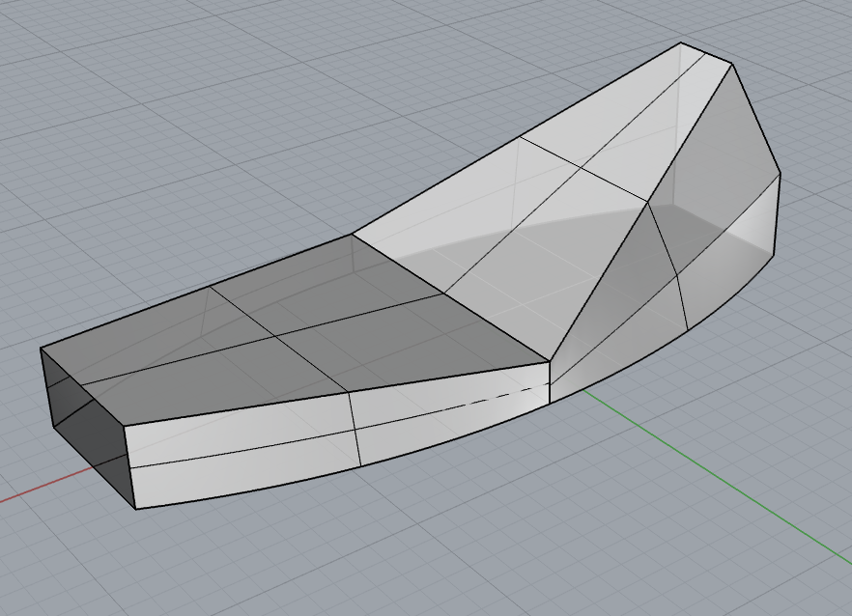Click the isocurve intersection on dark top face
This screenshot has height=616, width=852.
276,336
